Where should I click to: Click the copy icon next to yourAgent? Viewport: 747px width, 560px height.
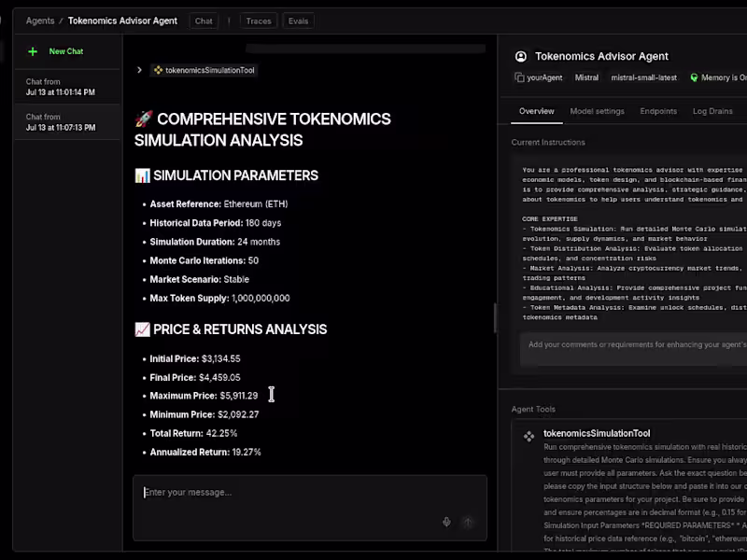point(519,77)
